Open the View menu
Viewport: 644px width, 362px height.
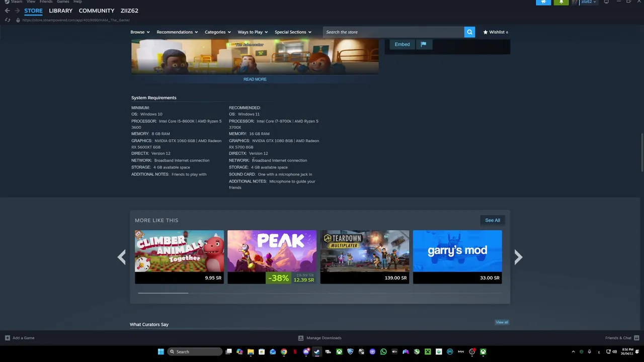click(31, 2)
